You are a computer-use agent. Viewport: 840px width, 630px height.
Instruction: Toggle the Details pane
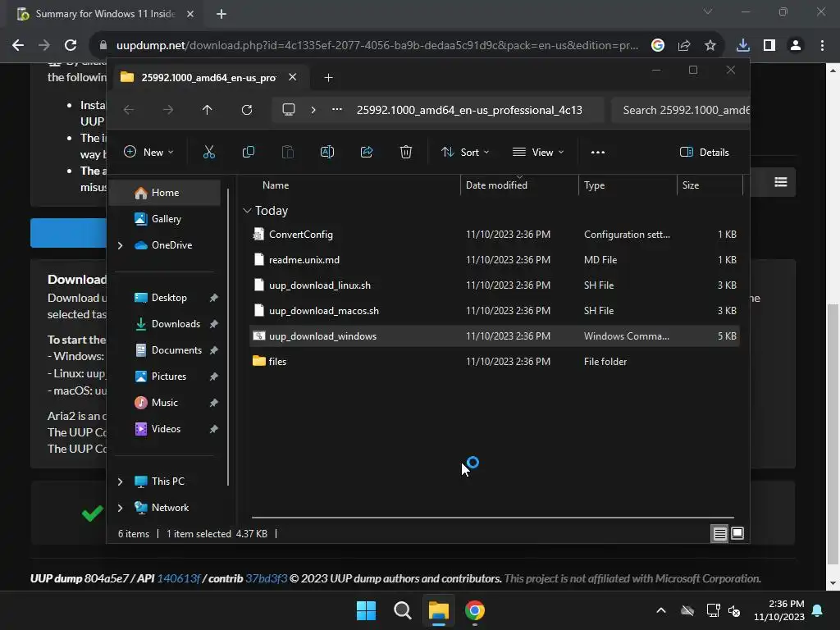(705, 152)
